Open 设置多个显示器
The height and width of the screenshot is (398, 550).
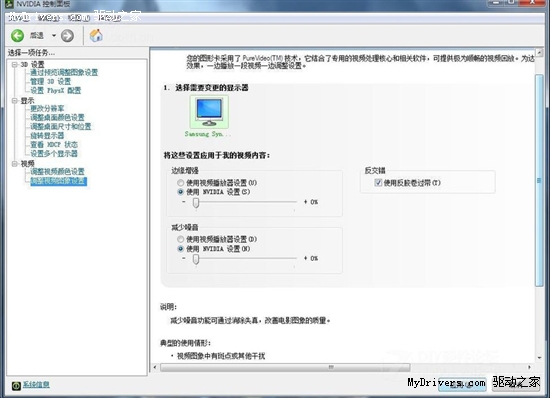tap(54, 154)
